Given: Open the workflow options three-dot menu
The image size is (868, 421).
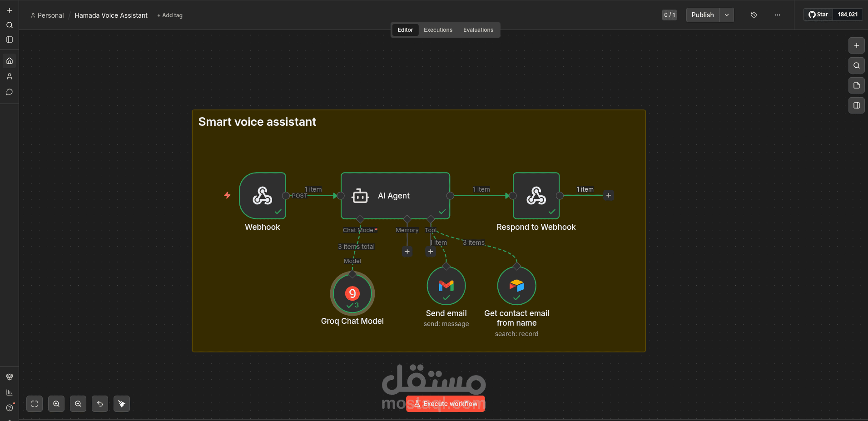Looking at the screenshot, I should 778,15.
